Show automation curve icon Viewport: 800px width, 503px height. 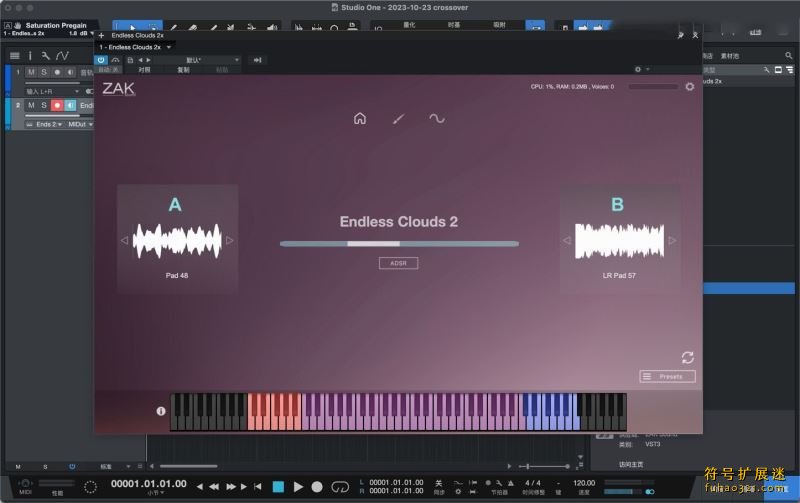(62, 56)
